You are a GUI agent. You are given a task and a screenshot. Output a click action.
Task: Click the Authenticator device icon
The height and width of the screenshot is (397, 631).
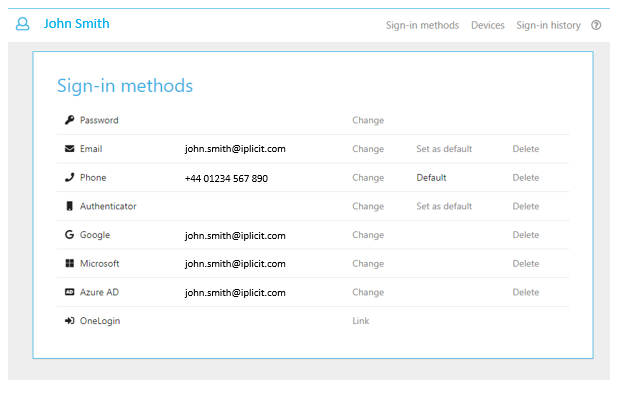(x=70, y=206)
